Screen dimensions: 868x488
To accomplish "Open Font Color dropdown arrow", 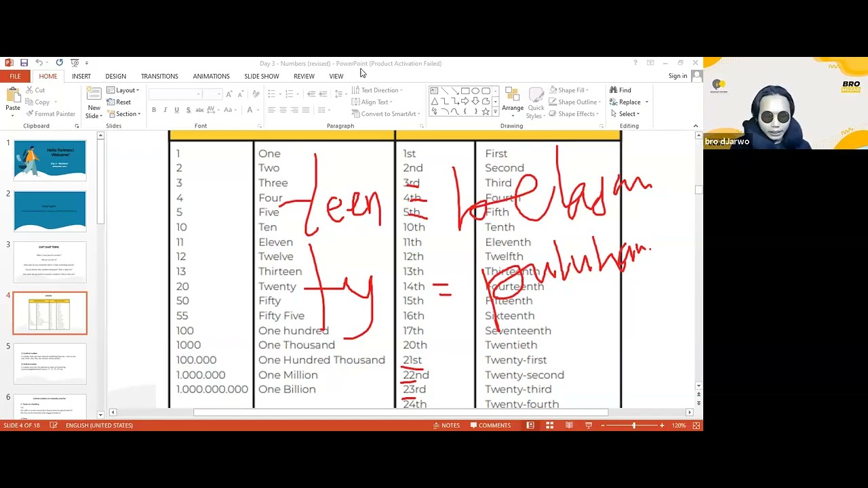I will pyautogui.click(x=258, y=110).
